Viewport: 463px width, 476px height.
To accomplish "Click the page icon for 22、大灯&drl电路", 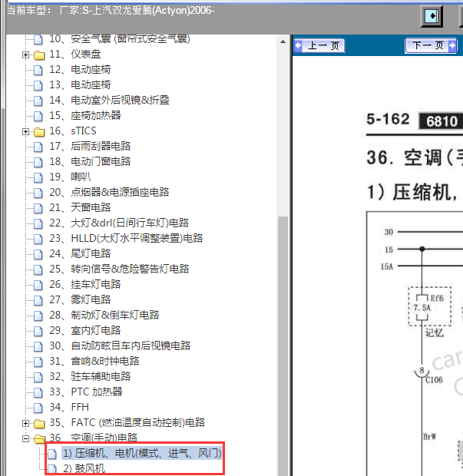I will click(x=38, y=223).
